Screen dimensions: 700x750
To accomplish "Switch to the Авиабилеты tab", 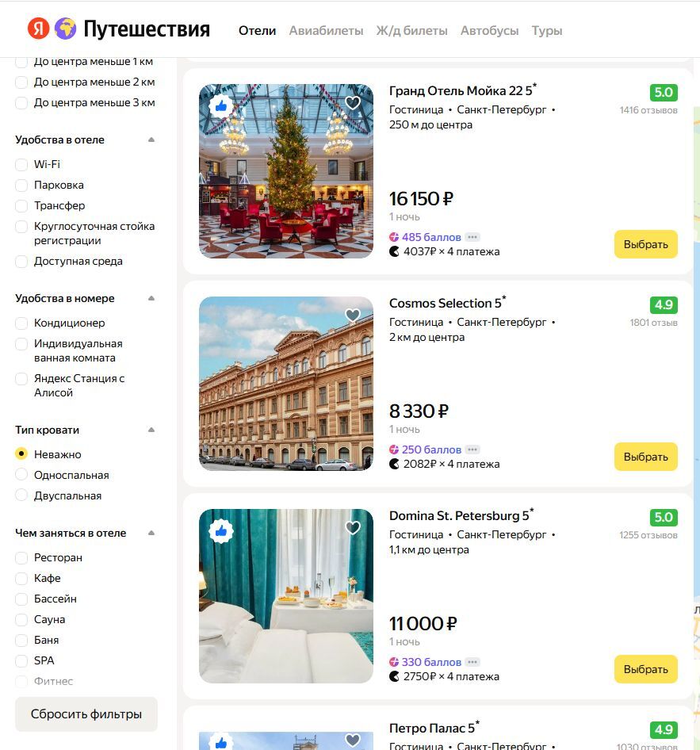I will click(x=326, y=31).
